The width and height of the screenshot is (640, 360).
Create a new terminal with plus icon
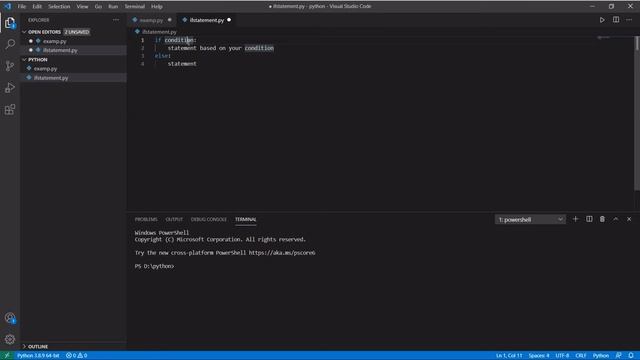(576, 219)
